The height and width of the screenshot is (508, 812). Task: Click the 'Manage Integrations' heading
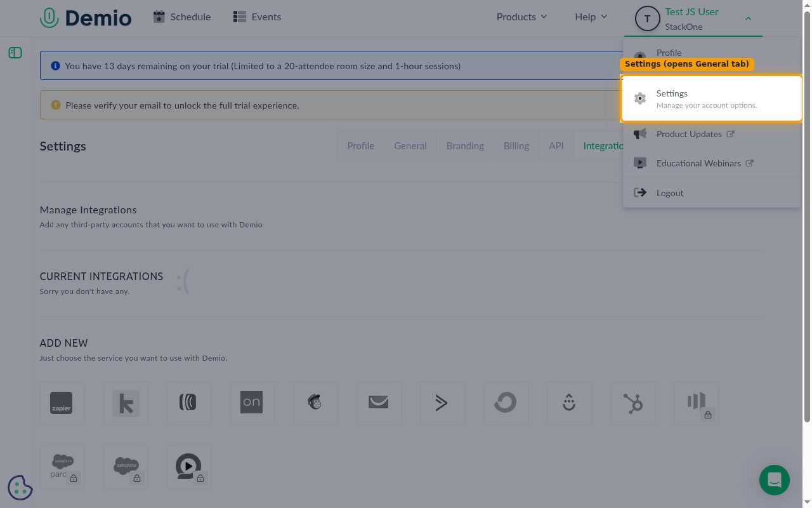tap(88, 210)
